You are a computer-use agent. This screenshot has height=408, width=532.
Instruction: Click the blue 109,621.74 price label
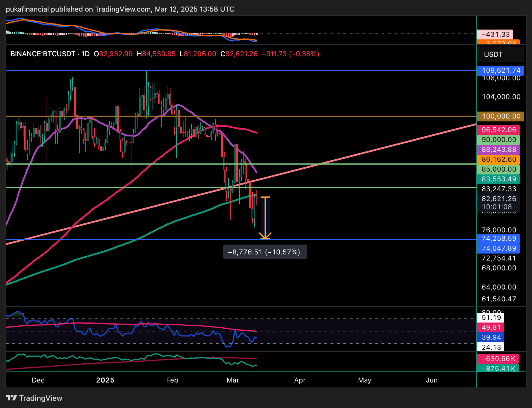pyautogui.click(x=501, y=70)
